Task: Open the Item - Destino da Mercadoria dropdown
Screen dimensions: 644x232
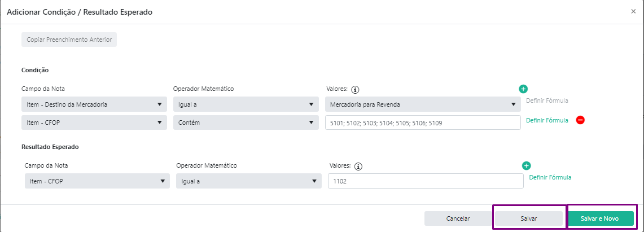Action: (94, 104)
